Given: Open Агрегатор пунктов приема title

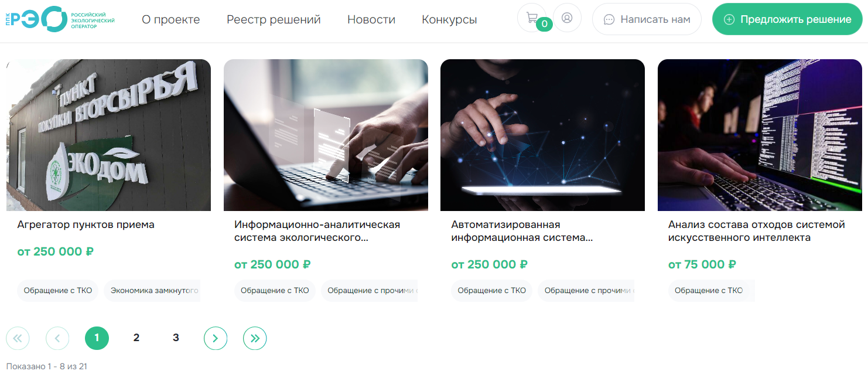Looking at the screenshot, I should pyautogui.click(x=86, y=224).
